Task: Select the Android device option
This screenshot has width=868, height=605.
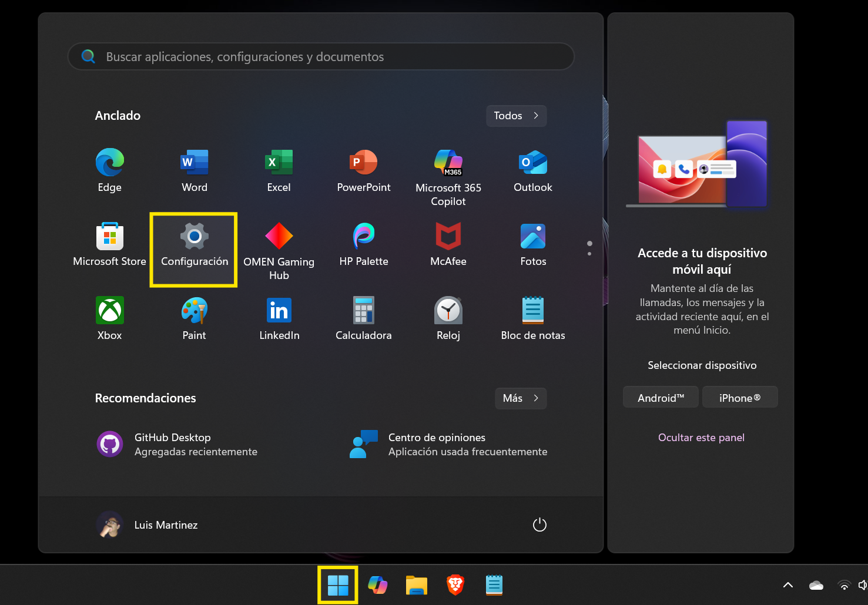Action: click(660, 397)
